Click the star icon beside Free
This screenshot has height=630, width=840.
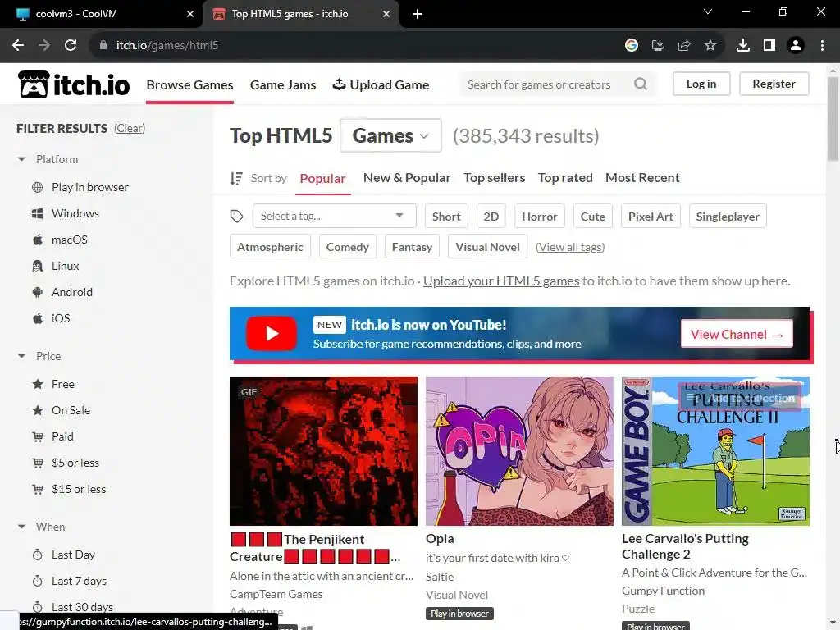(38, 384)
